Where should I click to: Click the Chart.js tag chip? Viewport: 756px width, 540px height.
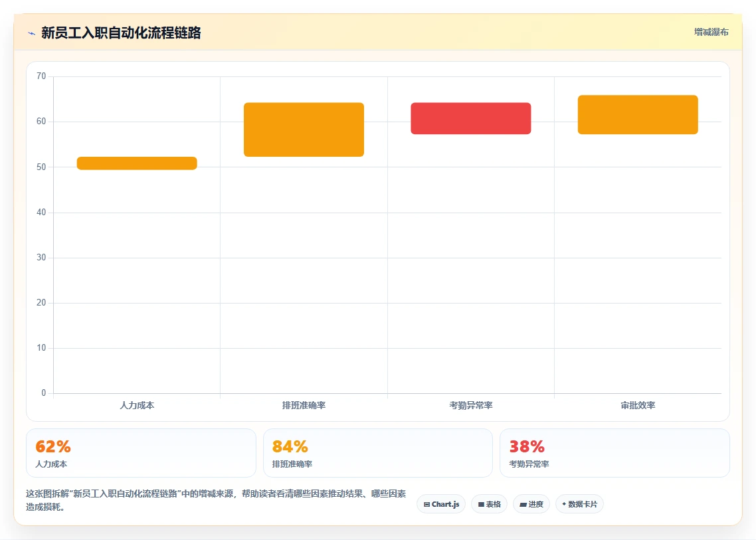(441, 504)
